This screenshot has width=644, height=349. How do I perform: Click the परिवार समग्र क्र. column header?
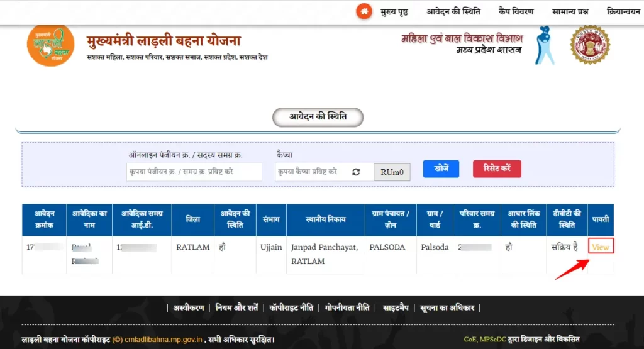(x=477, y=219)
